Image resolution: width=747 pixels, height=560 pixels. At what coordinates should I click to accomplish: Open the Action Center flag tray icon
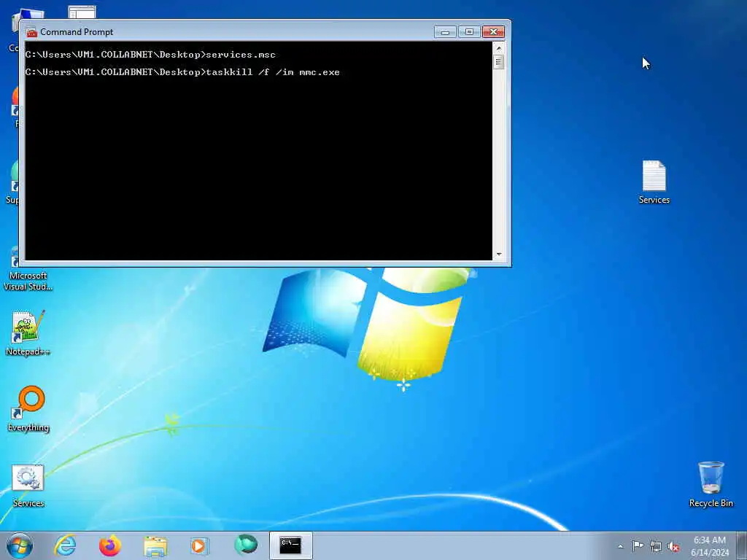tap(638, 545)
